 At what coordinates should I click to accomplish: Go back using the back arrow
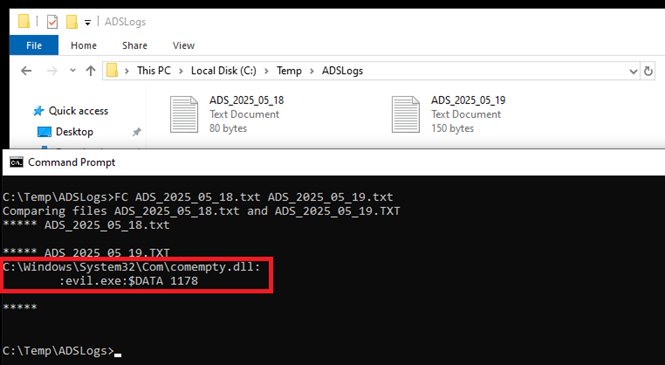(x=26, y=71)
